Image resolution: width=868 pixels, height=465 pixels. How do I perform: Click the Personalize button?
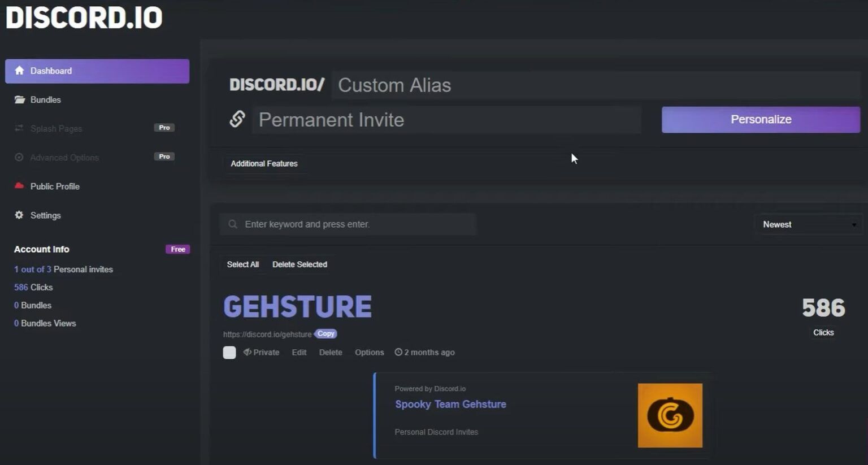[x=760, y=119]
